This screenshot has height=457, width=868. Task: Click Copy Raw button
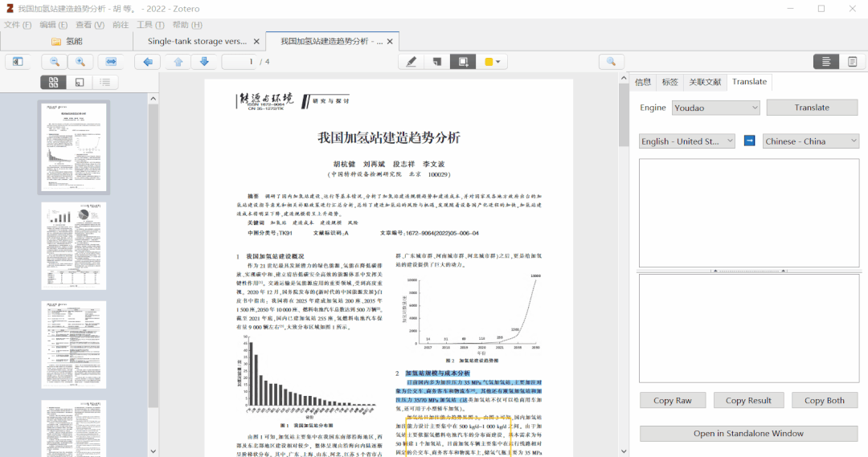pyautogui.click(x=673, y=401)
